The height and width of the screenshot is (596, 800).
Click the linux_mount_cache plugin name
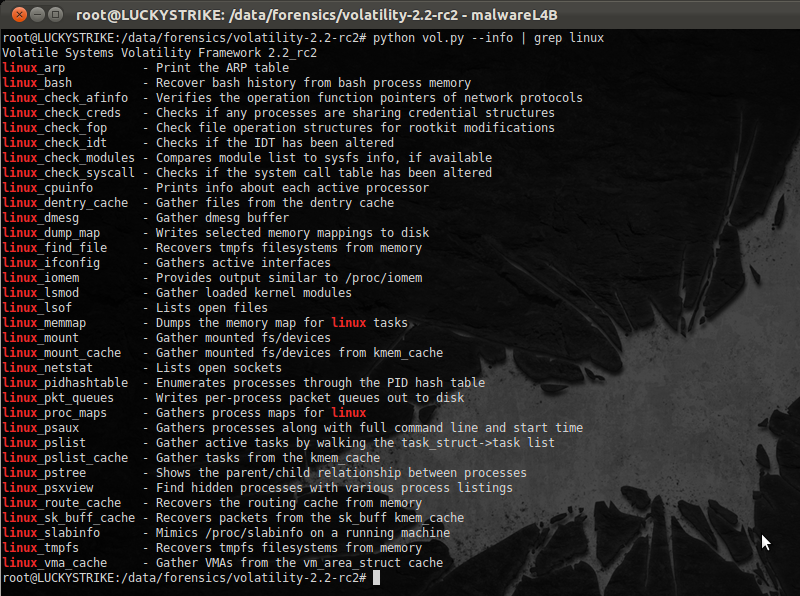(x=62, y=353)
